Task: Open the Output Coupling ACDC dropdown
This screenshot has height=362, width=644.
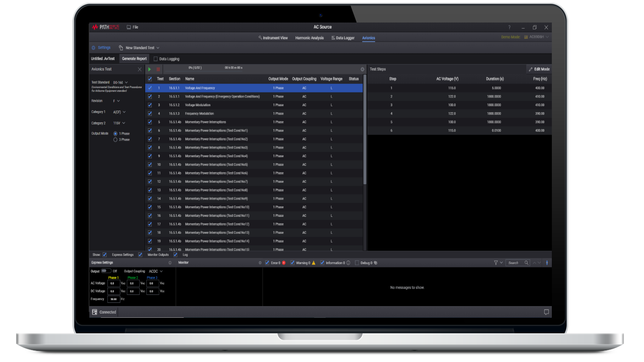Action: tap(156, 271)
